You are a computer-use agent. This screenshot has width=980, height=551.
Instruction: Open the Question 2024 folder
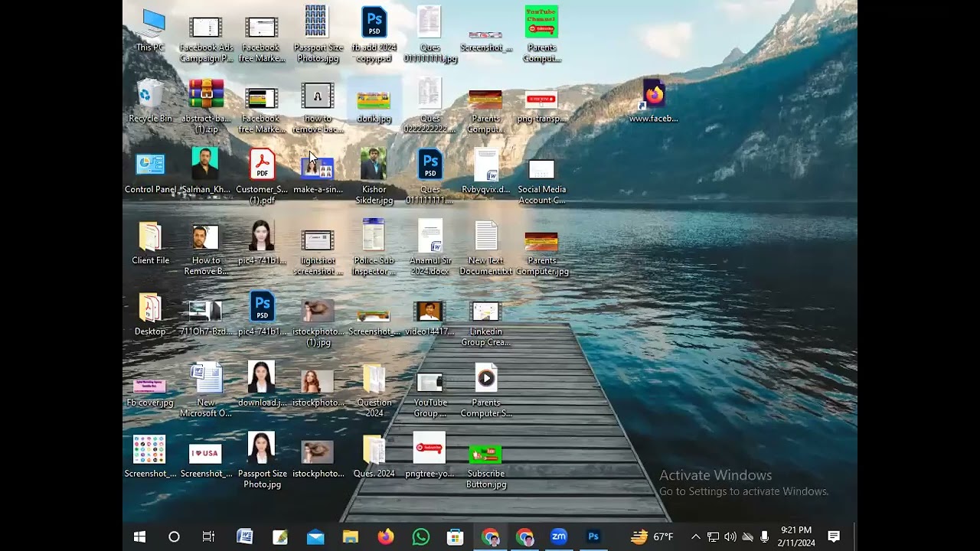click(374, 391)
